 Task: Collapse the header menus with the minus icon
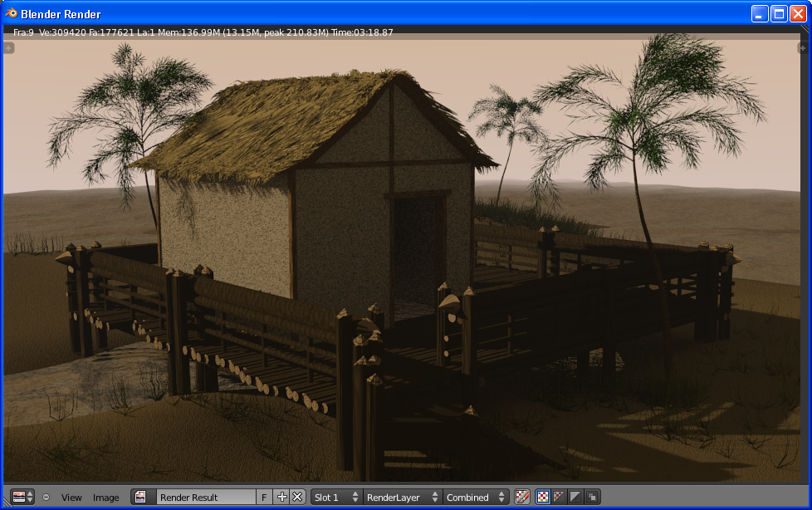(46, 498)
